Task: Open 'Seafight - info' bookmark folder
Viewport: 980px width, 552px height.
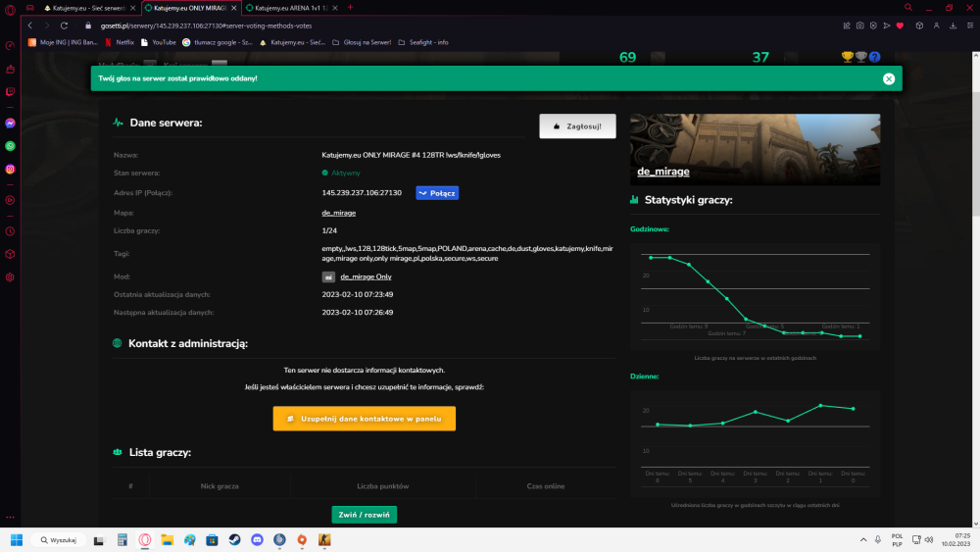Action: click(x=423, y=42)
